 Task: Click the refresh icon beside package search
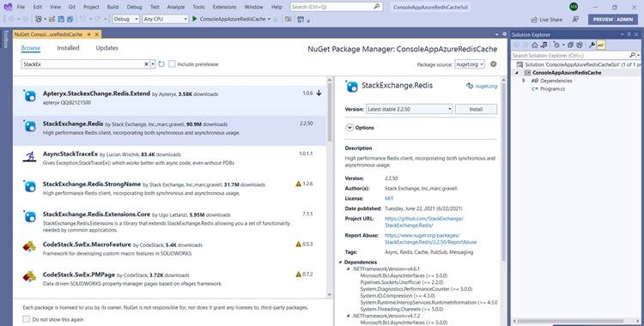tap(161, 64)
